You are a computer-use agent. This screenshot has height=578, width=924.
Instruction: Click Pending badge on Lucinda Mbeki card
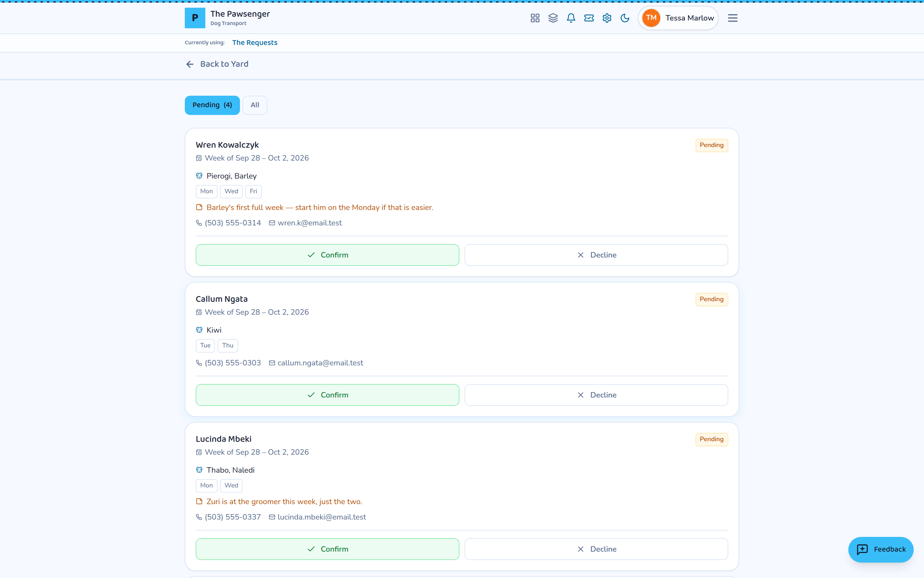pos(711,439)
